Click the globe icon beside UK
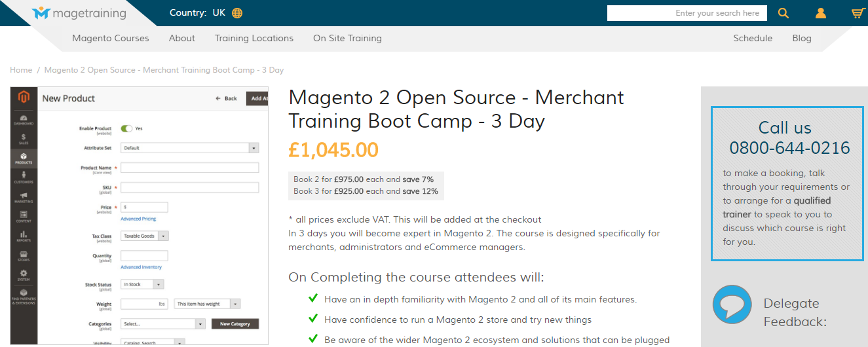The image size is (868, 347). [x=237, y=13]
